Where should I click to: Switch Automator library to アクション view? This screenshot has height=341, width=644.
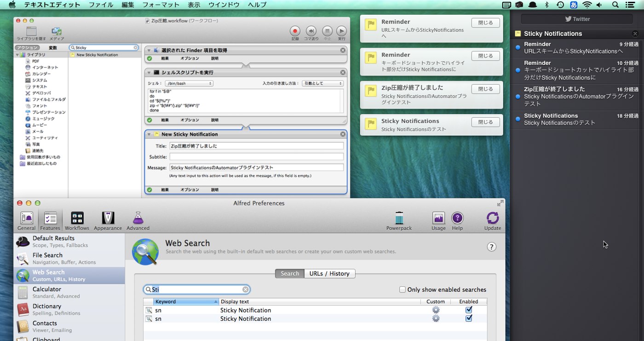tap(27, 48)
